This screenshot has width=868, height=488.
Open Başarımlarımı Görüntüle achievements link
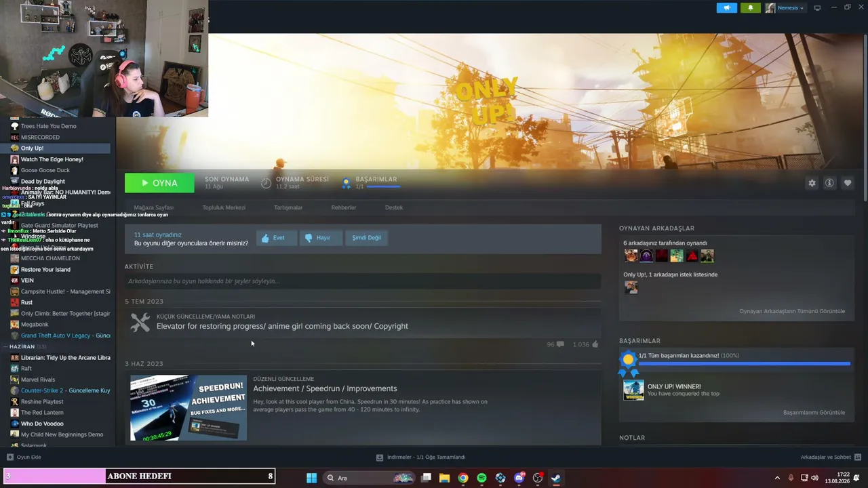pos(814,412)
